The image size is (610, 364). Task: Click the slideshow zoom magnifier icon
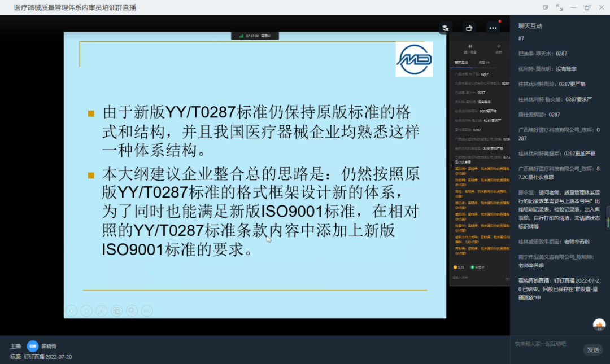pyautogui.click(x=132, y=311)
